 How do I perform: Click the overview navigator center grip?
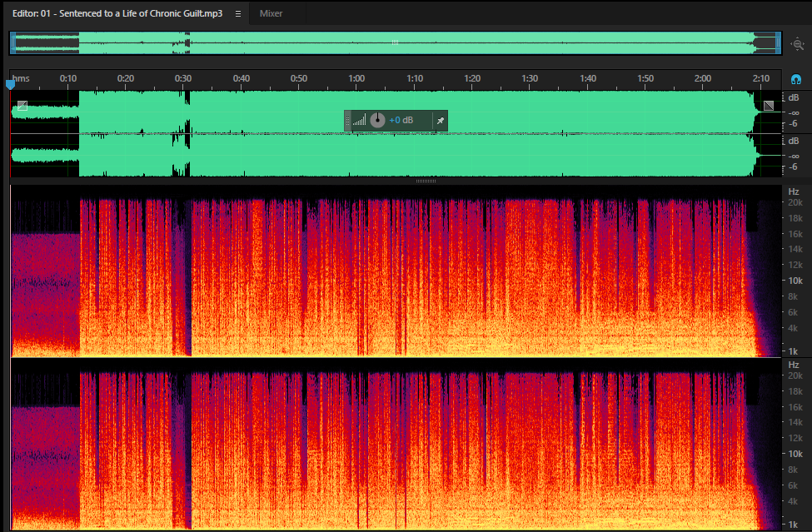click(395, 42)
